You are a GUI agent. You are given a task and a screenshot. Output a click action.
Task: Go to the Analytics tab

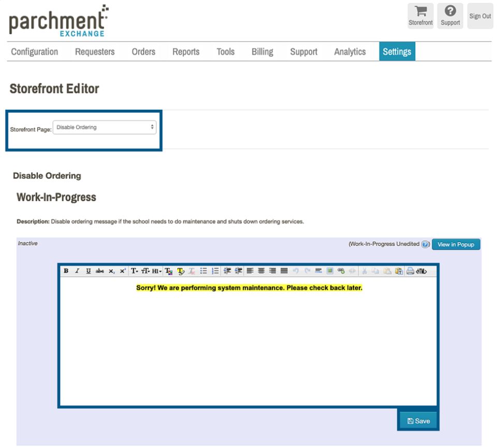click(350, 52)
